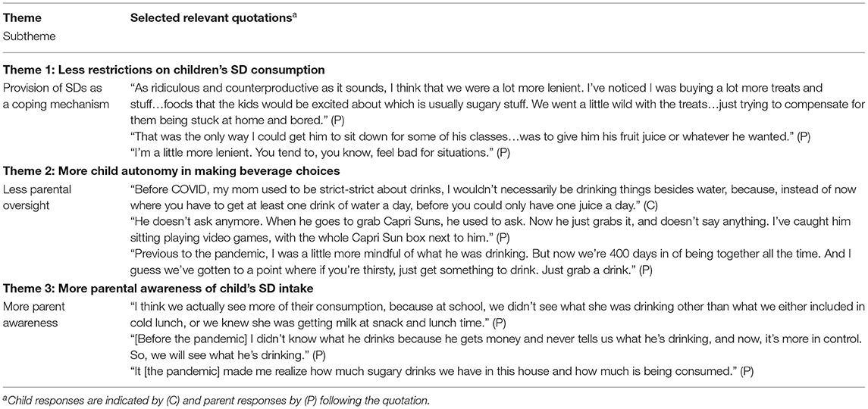Select the Theme 2 child autonomy heading
The width and height of the screenshot is (868, 409).
click(171, 171)
